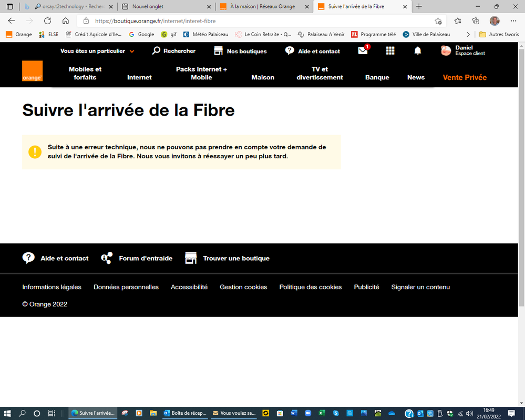This screenshot has height=420, width=525.
Task: Open Word from the taskbar
Action: click(x=294, y=413)
